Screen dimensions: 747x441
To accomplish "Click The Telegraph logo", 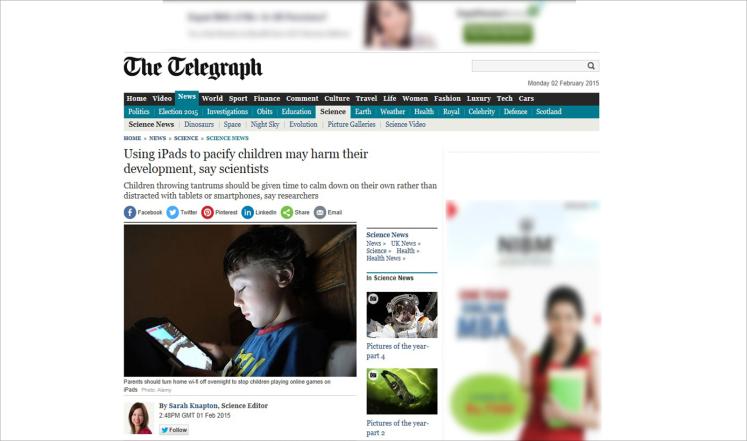I will (193, 68).
